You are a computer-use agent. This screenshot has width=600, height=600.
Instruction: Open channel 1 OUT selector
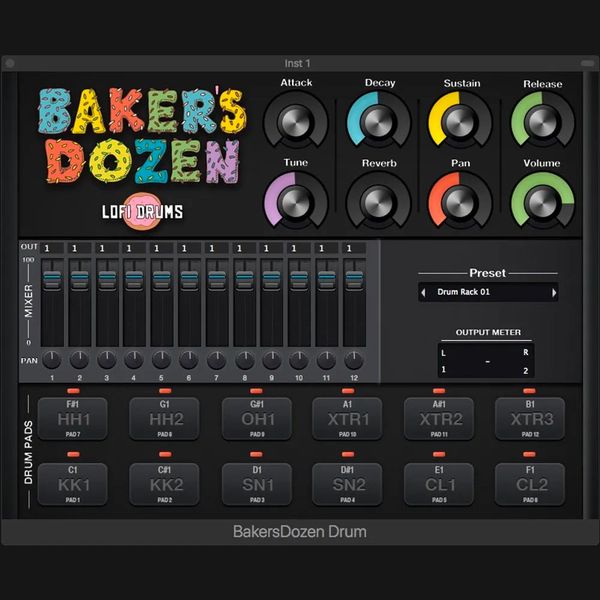(x=52, y=248)
